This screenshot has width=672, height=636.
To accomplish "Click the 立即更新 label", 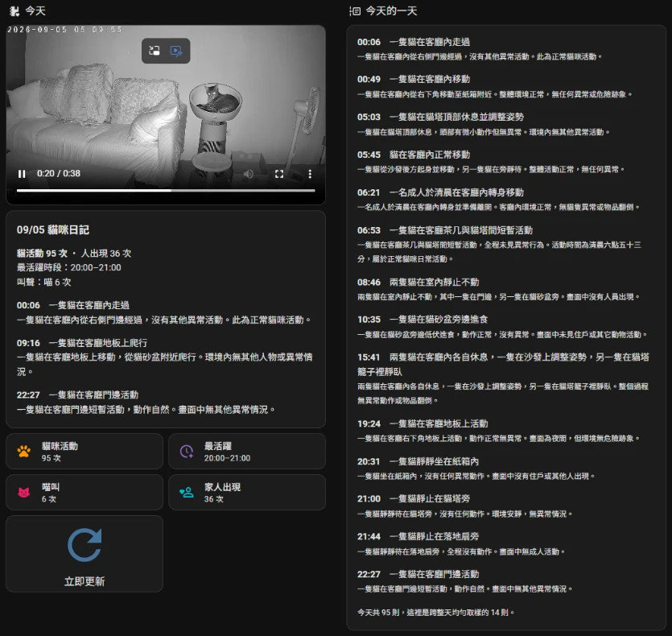I will (85, 581).
